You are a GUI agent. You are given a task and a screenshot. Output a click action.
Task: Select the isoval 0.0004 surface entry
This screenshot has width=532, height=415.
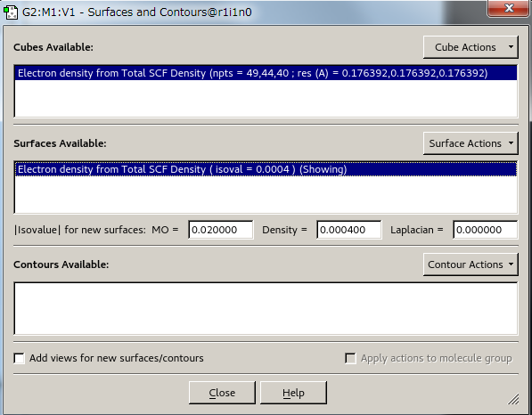(266, 169)
